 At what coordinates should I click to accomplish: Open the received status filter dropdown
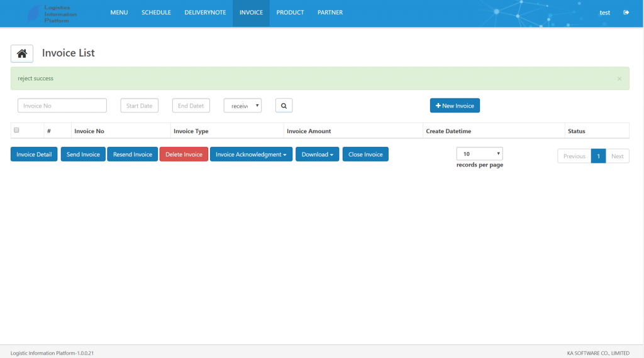pyautogui.click(x=243, y=106)
